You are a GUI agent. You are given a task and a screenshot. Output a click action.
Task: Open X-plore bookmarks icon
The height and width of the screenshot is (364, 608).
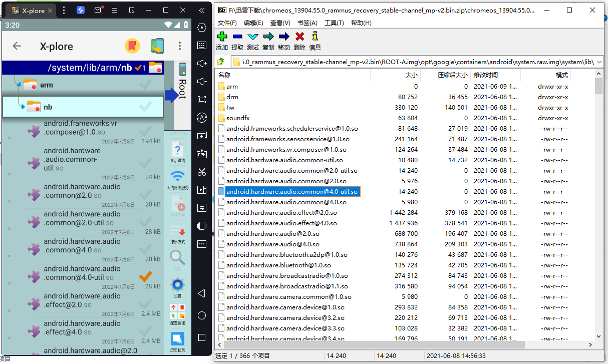tap(132, 46)
